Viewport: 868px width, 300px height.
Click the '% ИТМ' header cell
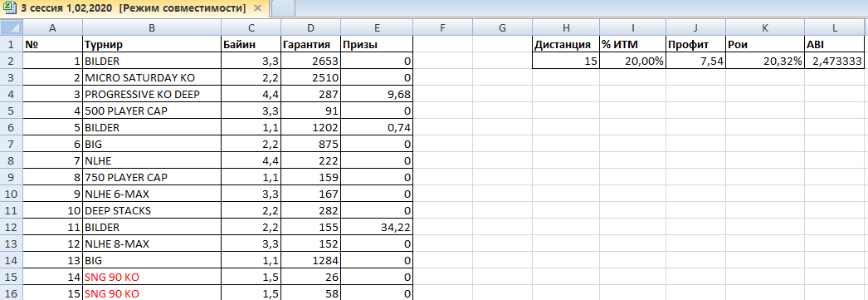(632, 44)
